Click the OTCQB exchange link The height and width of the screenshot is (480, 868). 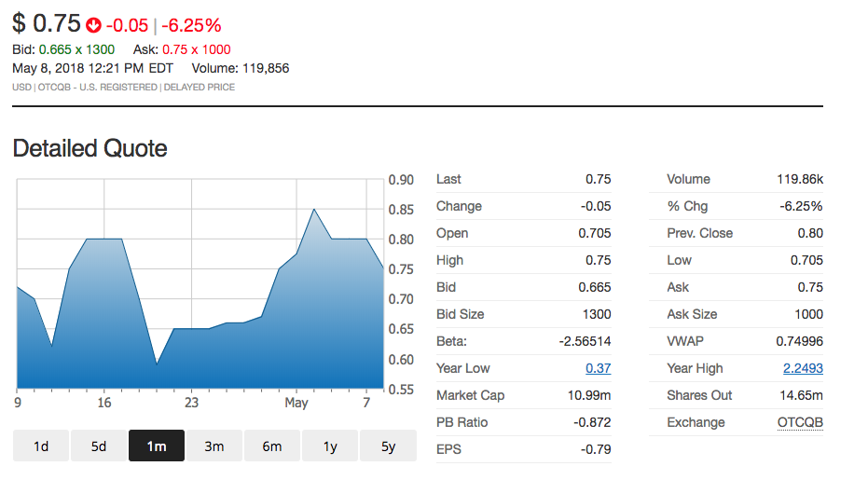click(x=800, y=422)
